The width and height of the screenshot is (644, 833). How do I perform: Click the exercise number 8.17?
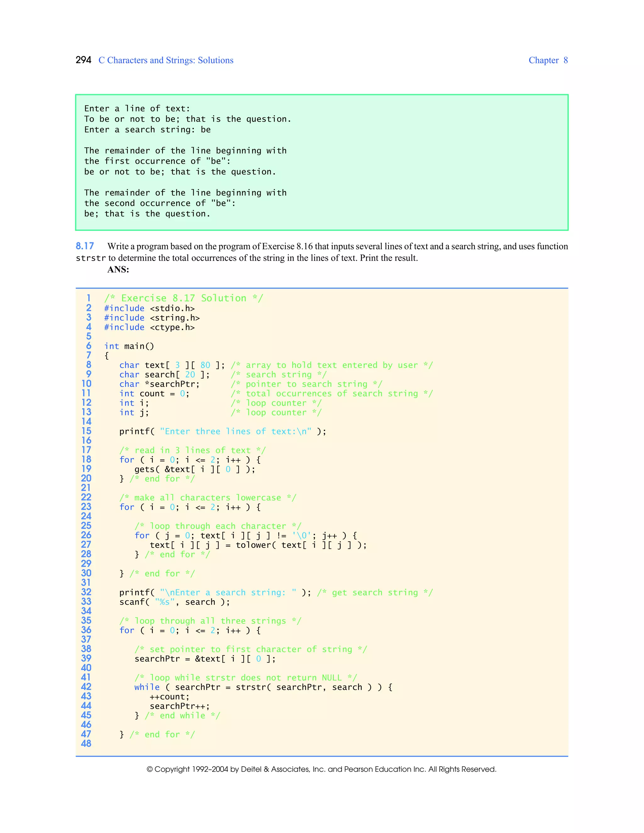tap(85, 246)
